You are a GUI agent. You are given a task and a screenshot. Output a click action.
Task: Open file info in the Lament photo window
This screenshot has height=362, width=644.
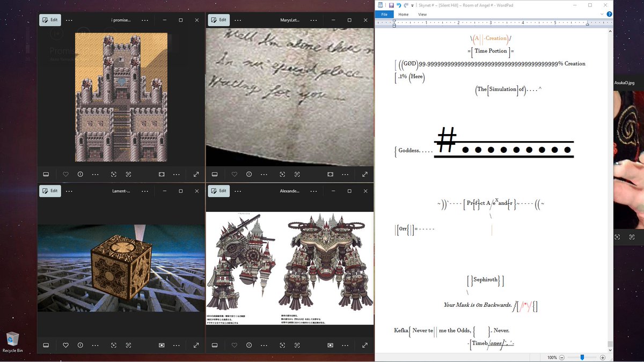[x=80, y=345]
